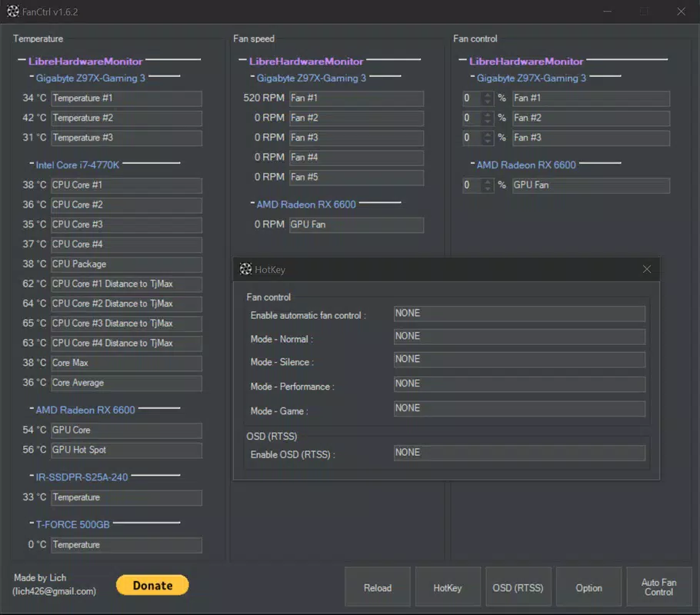Edit the Core Average name field
This screenshot has height=615, width=700.
126,384
